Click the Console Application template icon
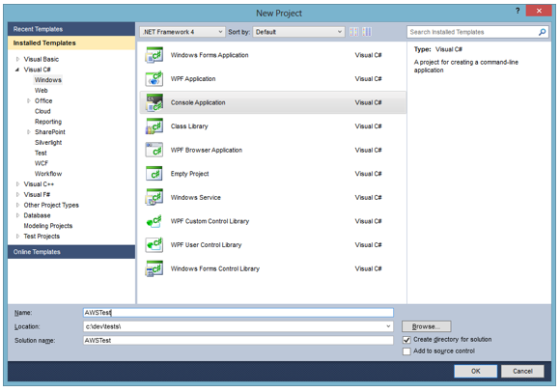 154,102
